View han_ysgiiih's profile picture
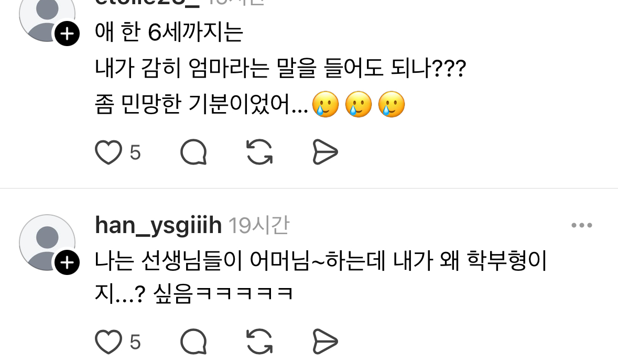Screen dimensions: 618x364 click(47, 242)
